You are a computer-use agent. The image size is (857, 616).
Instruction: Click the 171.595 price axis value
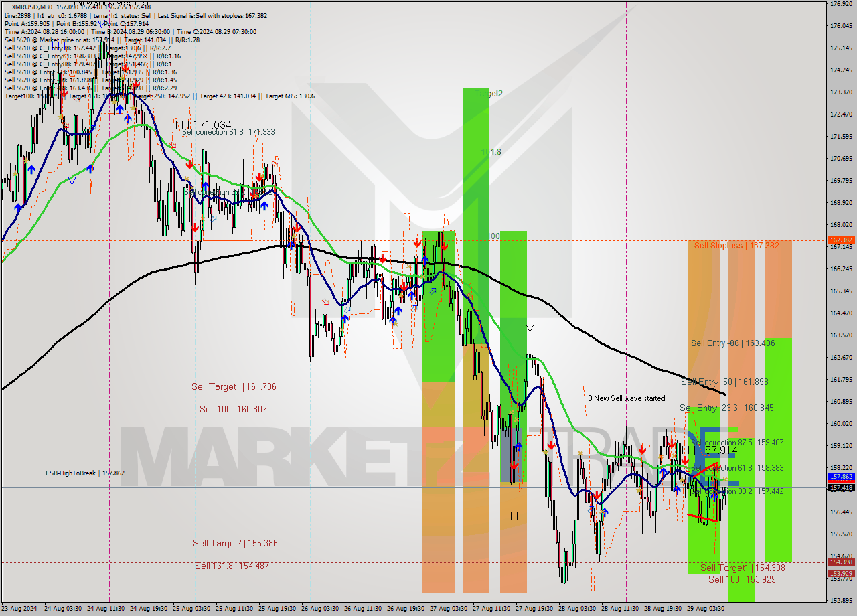pos(840,136)
